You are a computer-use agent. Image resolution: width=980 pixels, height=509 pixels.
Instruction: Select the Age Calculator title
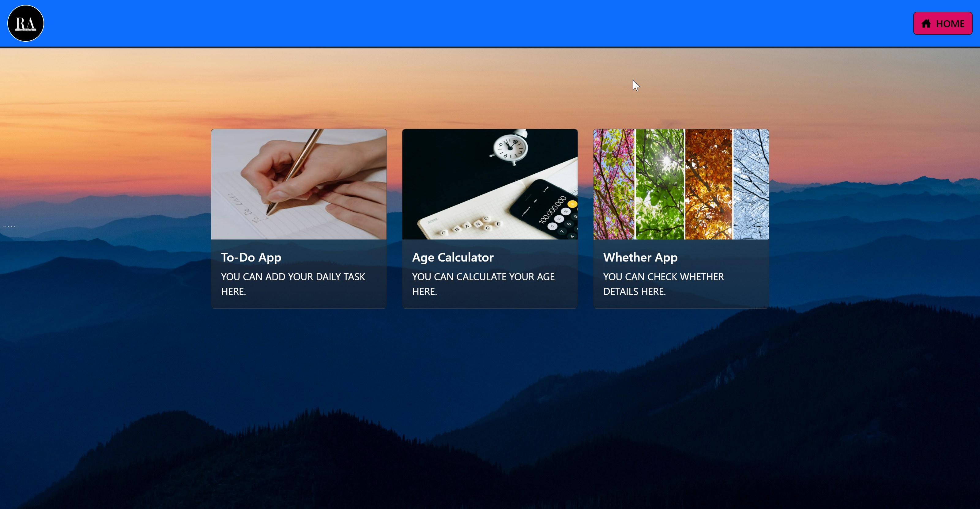click(453, 257)
